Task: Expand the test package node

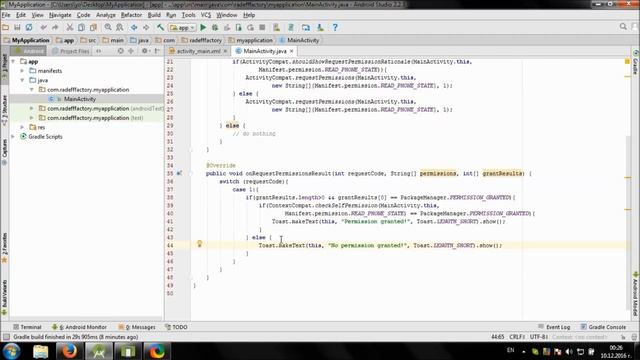Action: (32, 118)
